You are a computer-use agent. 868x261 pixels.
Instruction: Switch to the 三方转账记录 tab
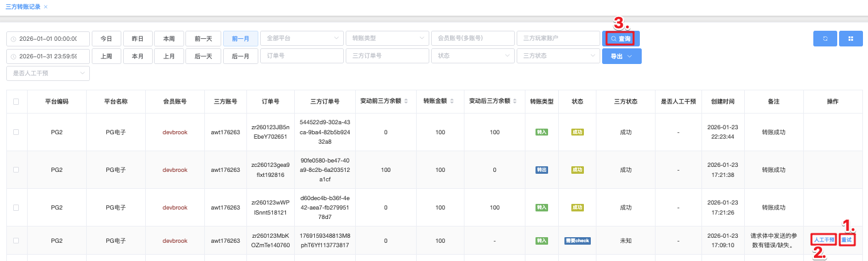pyautogui.click(x=22, y=6)
